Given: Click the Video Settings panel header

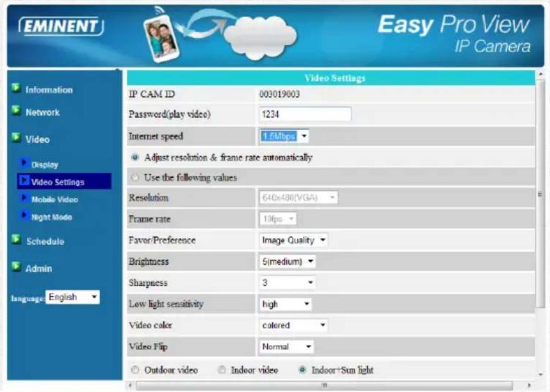Looking at the screenshot, I should 331,78.
